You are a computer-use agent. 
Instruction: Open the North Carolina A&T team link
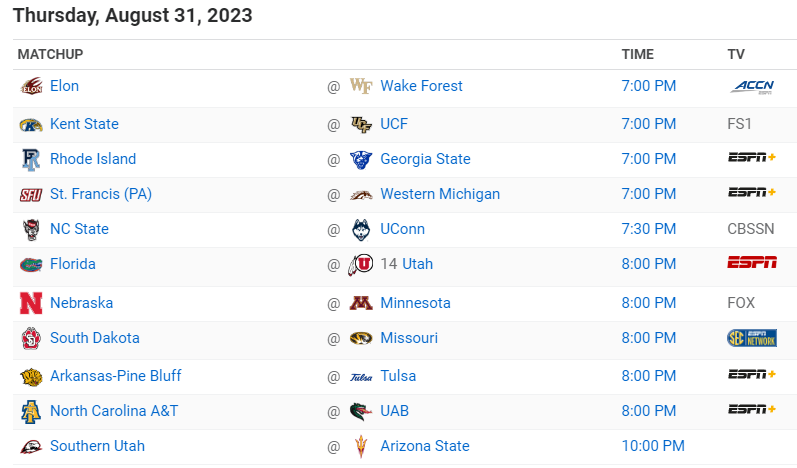coord(114,411)
